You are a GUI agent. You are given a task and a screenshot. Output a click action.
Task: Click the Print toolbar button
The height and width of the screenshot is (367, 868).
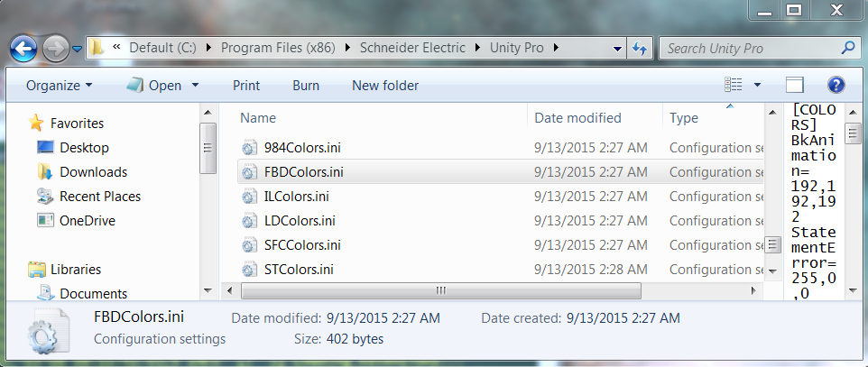tap(246, 86)
